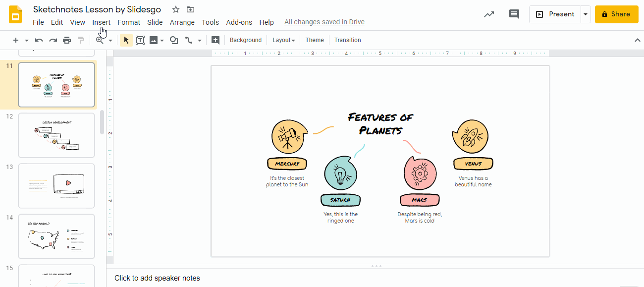644x287 pixels.
Task: Select slide 13 thumbnail with video
Action: click(56, 186)
